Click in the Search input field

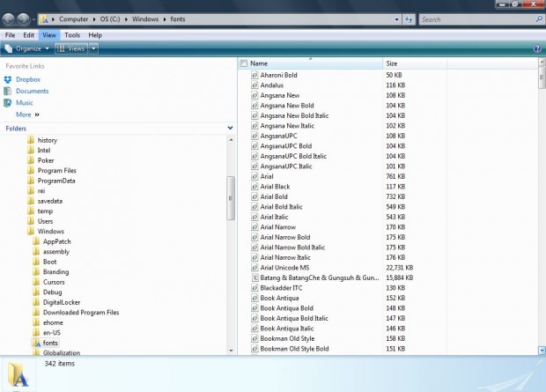point(476,19)
